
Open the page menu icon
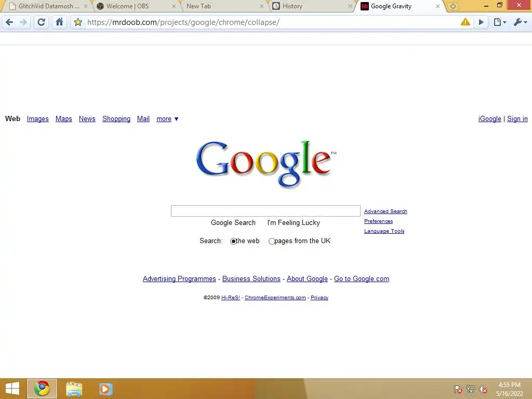tap(500, 22)
